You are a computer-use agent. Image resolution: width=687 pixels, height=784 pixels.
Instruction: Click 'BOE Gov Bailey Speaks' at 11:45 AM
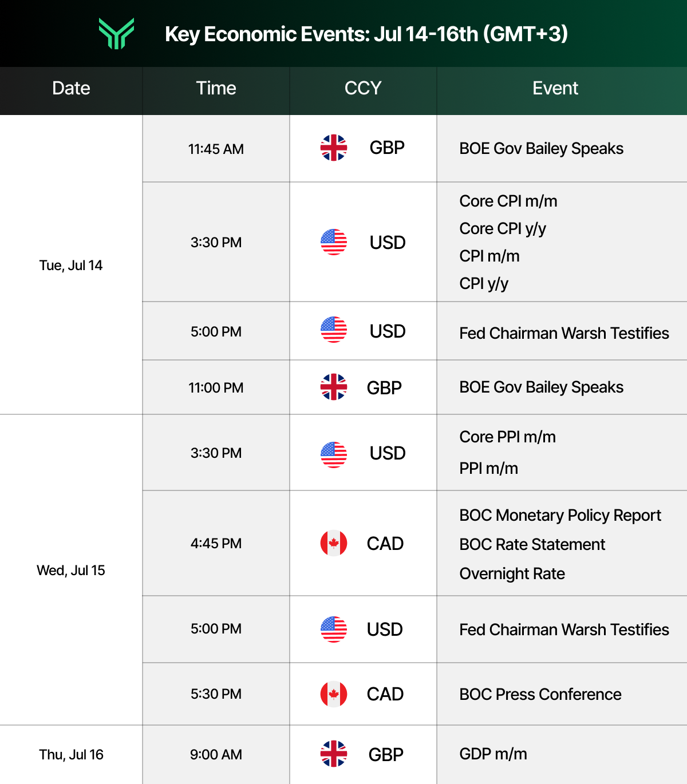click(541, 149)
